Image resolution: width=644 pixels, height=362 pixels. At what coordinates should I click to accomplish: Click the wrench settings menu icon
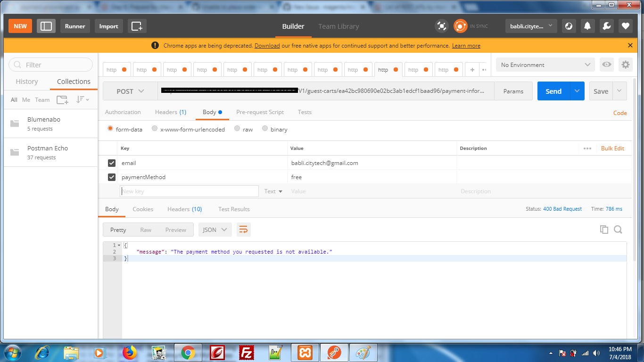point(606,26)
